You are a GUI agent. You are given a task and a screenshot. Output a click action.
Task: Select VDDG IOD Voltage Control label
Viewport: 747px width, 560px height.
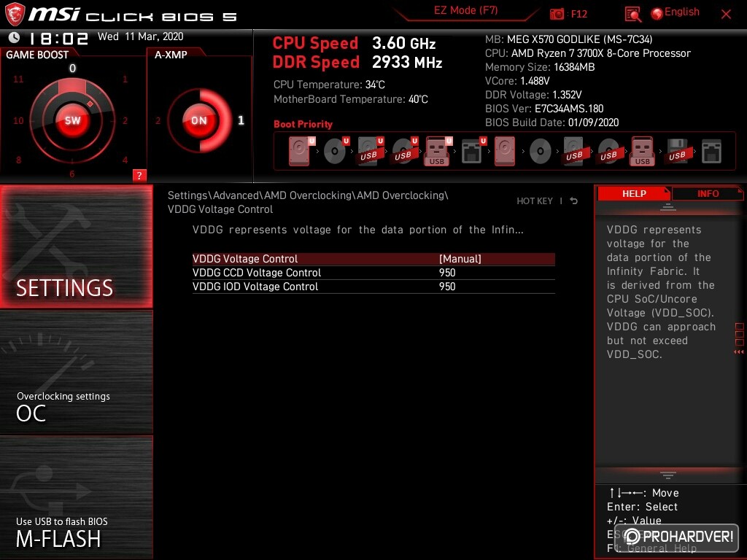click(x=255, y=286)
